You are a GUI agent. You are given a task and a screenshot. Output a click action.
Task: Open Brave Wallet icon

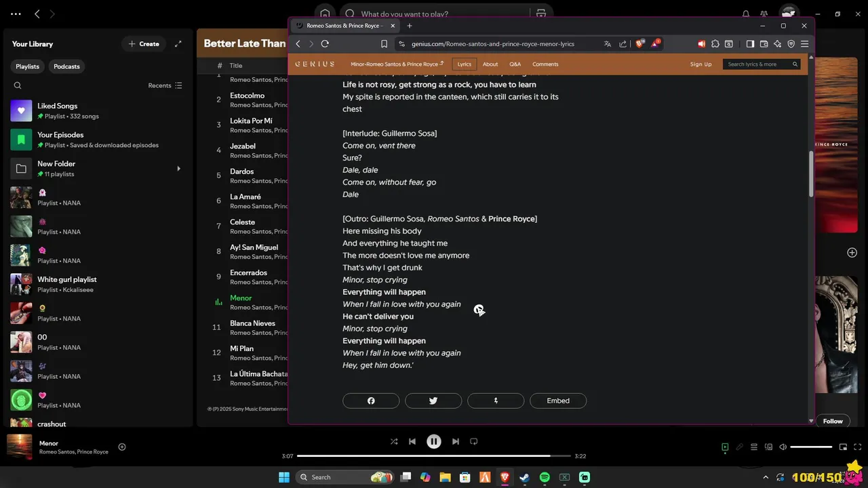(764, 43)
